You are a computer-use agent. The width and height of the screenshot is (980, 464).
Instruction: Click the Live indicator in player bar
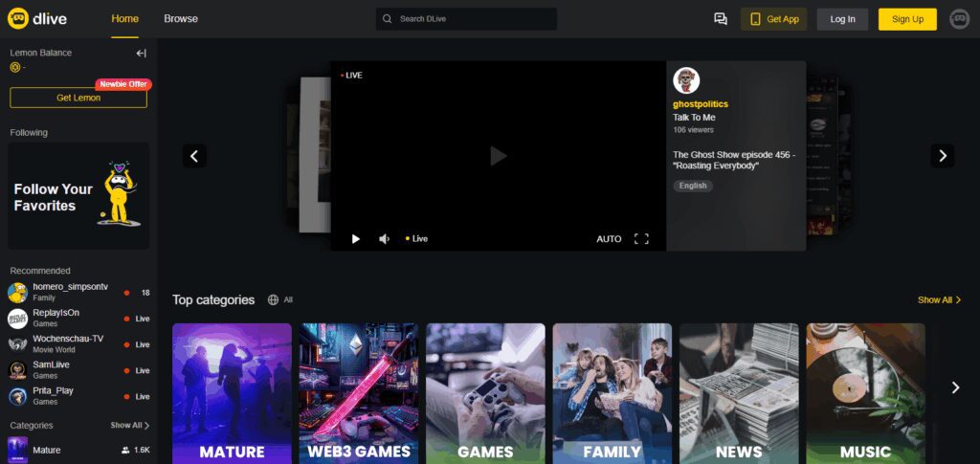[416, 238]
